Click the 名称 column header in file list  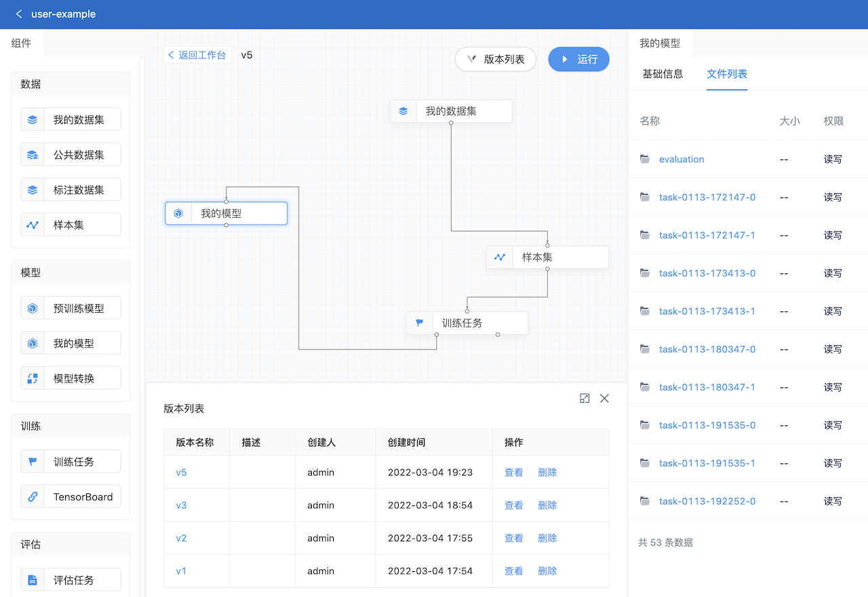click(x=650, y=121)
